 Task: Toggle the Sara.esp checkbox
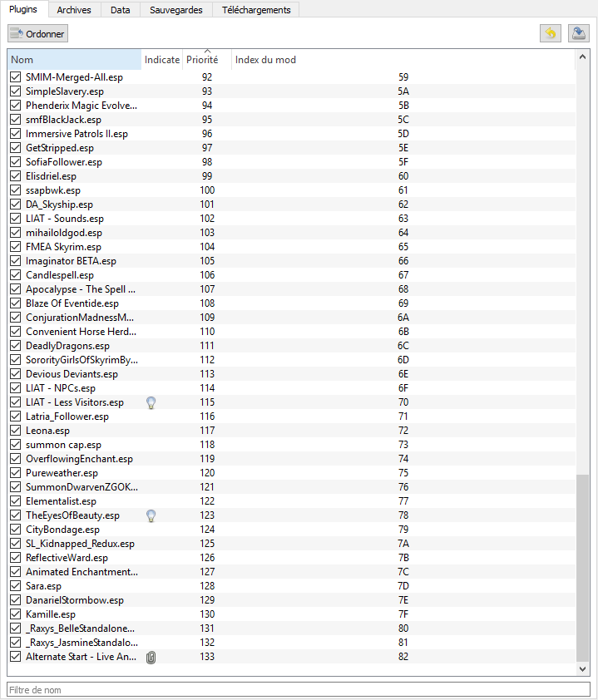click(16, 586)
